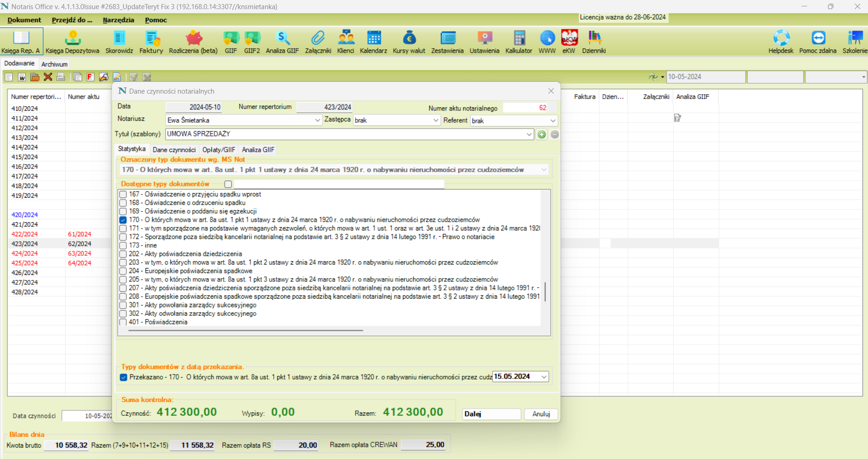Open Szkolenie training icon
This screenshot has width=868, height=459.
(855, 41)
